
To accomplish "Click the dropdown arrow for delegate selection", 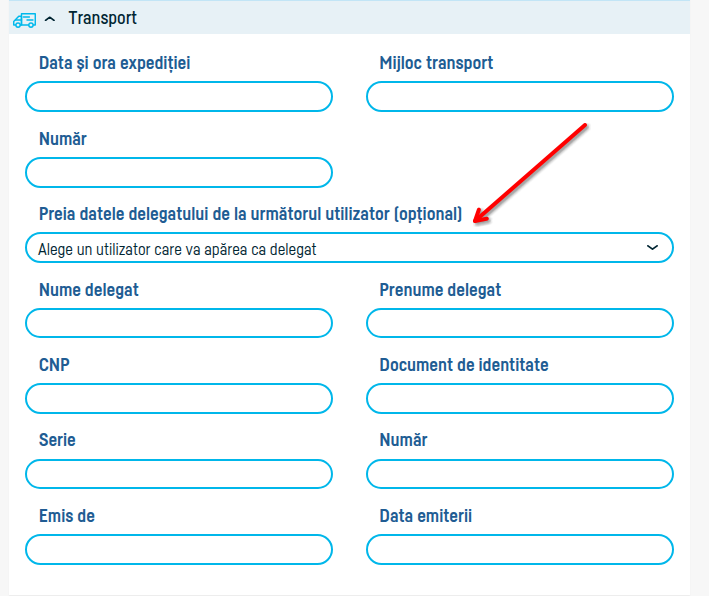I will point(653,247).
